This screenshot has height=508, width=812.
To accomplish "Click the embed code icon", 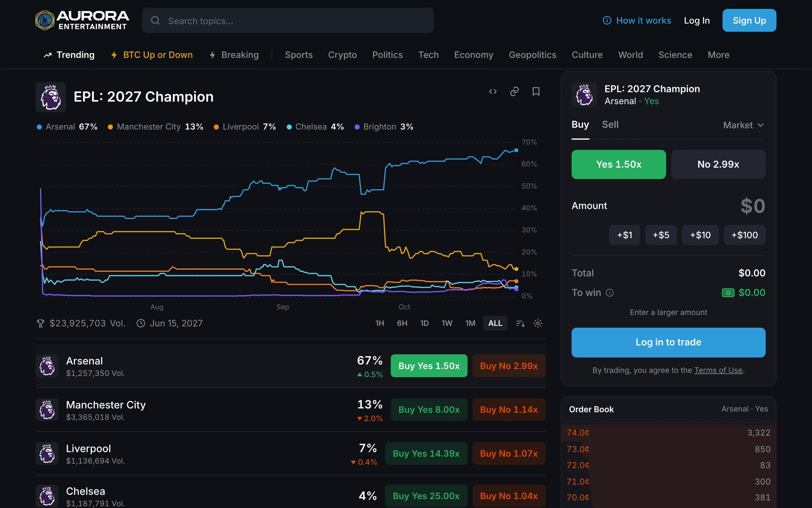I will [493, 91].
